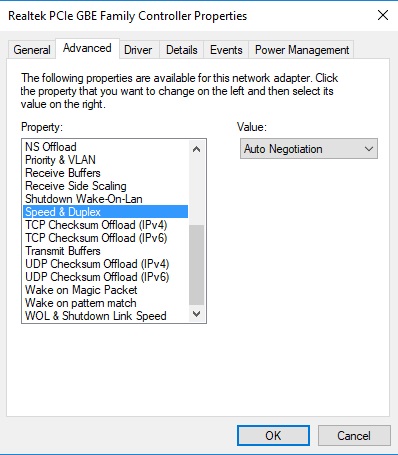The width and height of the screenshot is (398, 455).
Task: Select Receive Side Scaling property
Action: click(105, 186)
